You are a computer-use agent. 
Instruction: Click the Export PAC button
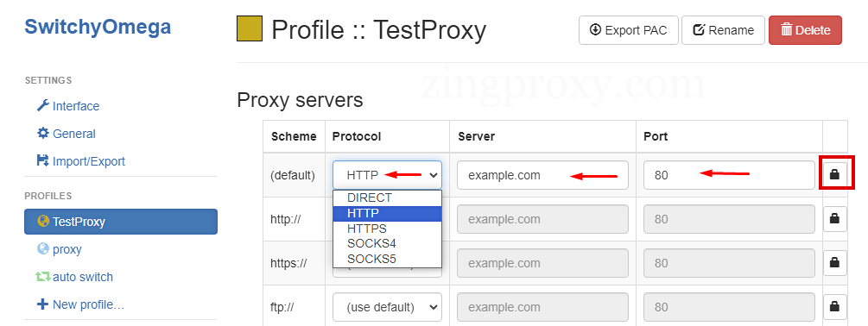[x=628, y=30]
